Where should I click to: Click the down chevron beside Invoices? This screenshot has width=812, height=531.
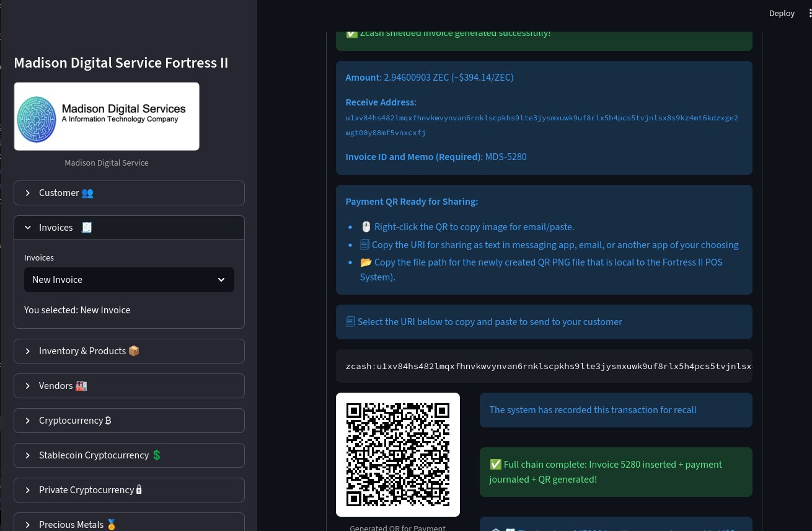[28, 228]
